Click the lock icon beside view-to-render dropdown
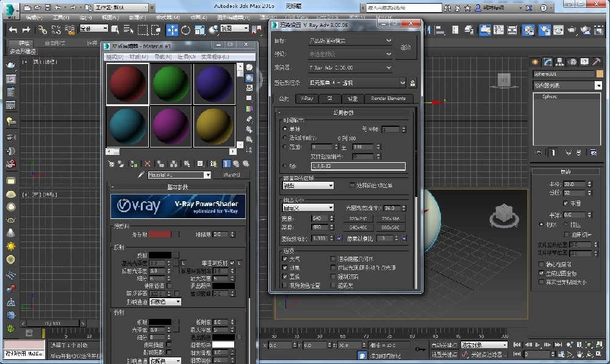Screen dimensions: 610x364 point(412,83)
